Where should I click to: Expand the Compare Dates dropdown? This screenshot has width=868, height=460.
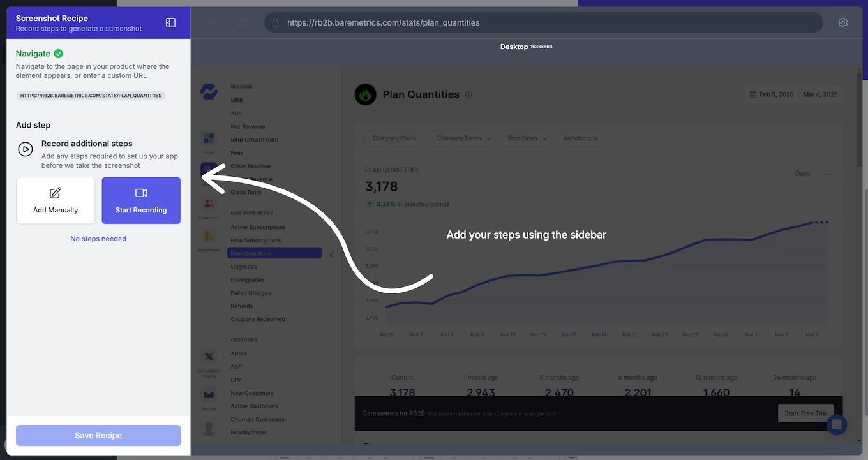tap(464, 138)
